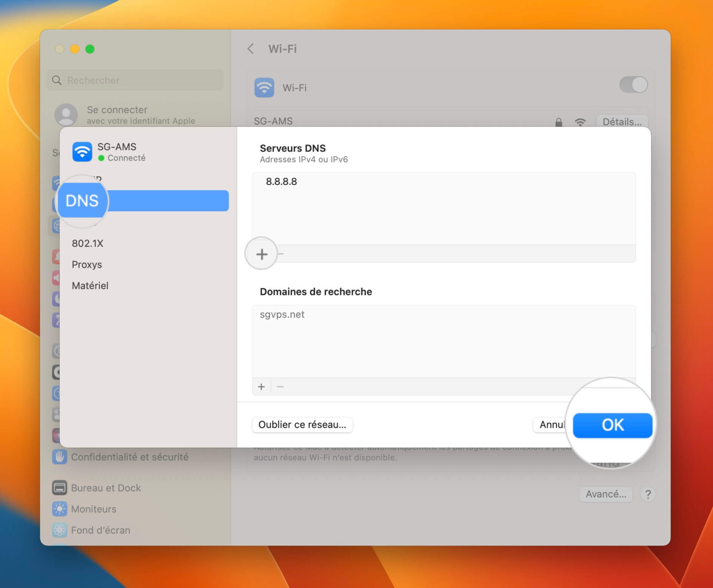Click the help question mark button
The image size is (713, 588).
coord(648,494)
